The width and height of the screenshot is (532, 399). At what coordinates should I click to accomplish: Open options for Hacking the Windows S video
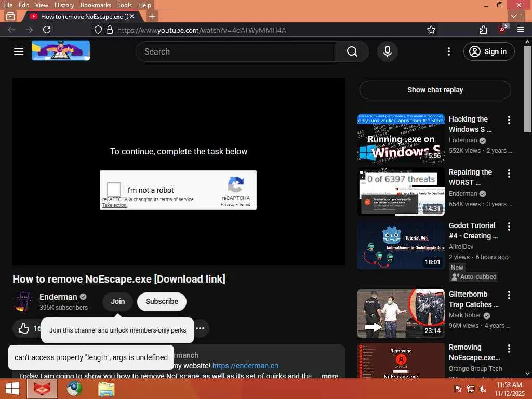coord(509,120)
